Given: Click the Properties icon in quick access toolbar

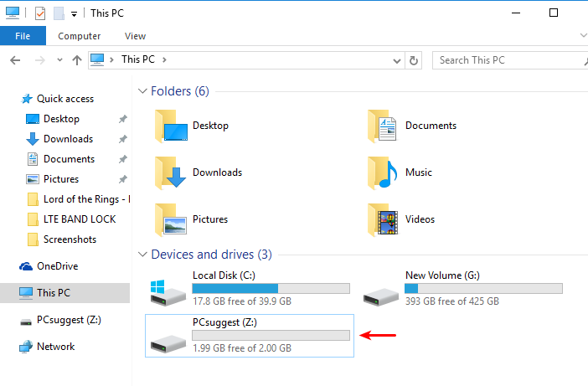Looking at the screenshot, I should tap(39, 13).
